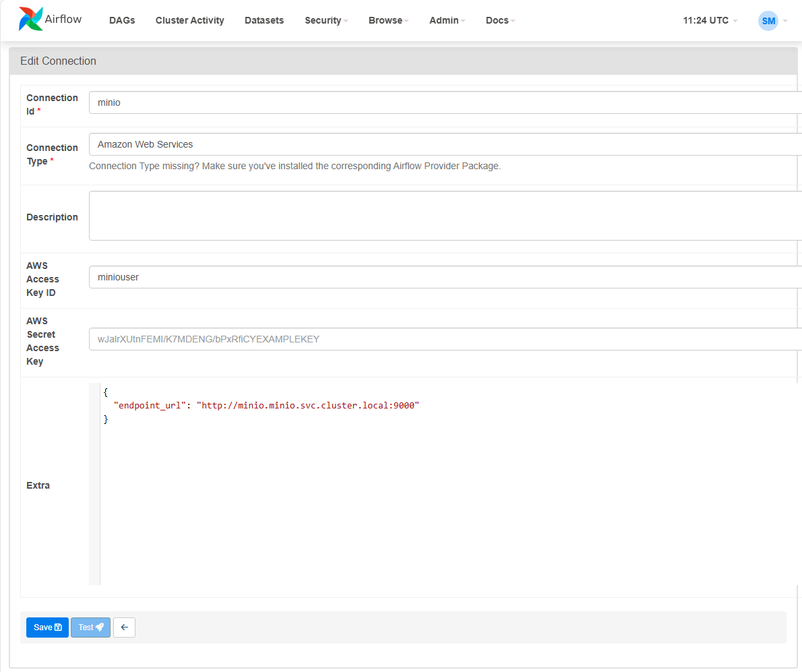Expand the Docs dropdown menu
The image size is (802, 672).
500,20
